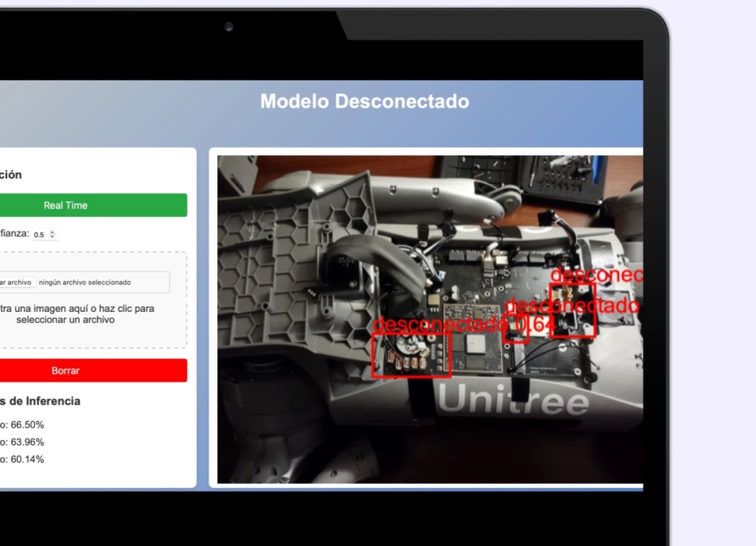The width and height of the screenshot is (756, 546).
Task: Click the file chooser 'archivo' button
Action: (x=18, y=283)
